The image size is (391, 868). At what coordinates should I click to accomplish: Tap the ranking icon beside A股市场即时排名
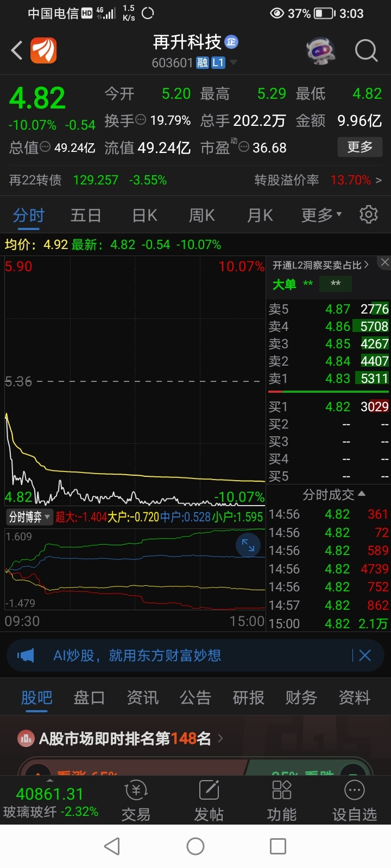point(26,738)
